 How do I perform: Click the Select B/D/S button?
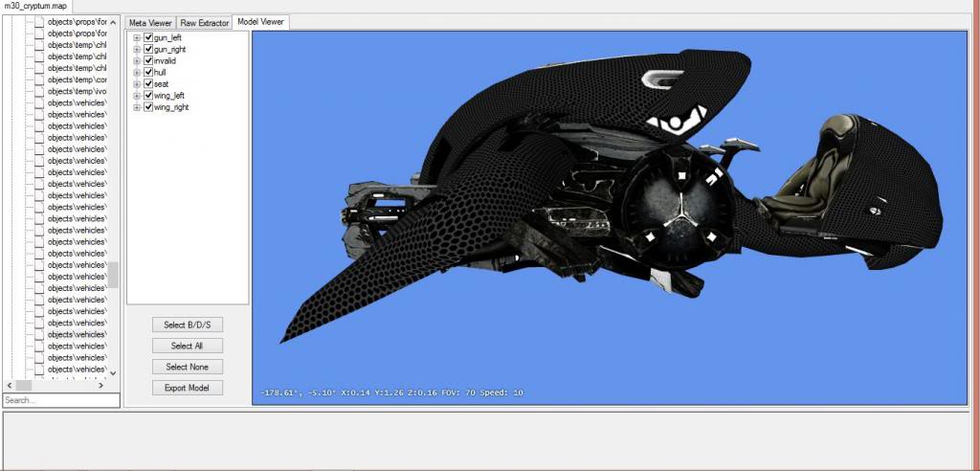point(188,325)
